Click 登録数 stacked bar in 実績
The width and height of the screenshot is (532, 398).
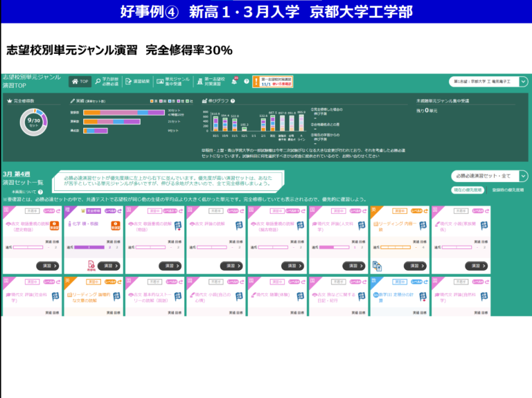pos(124,113)
